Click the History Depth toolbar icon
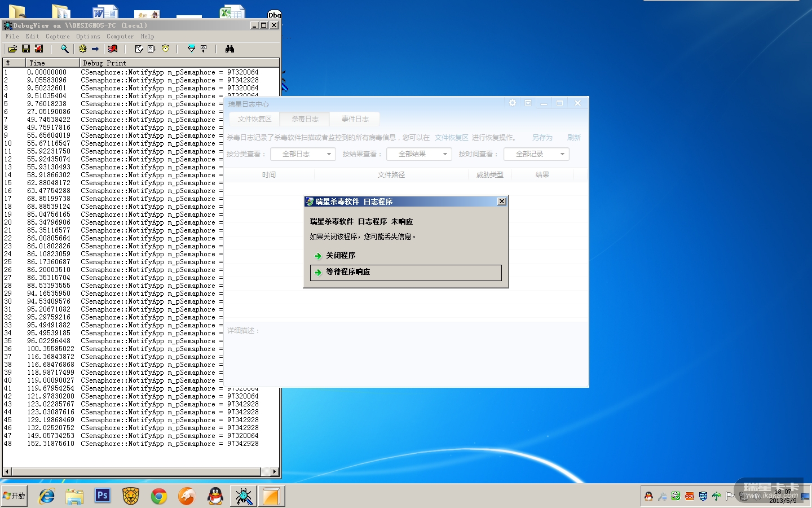This screenshot has height=508, width=812. point(204,49)
